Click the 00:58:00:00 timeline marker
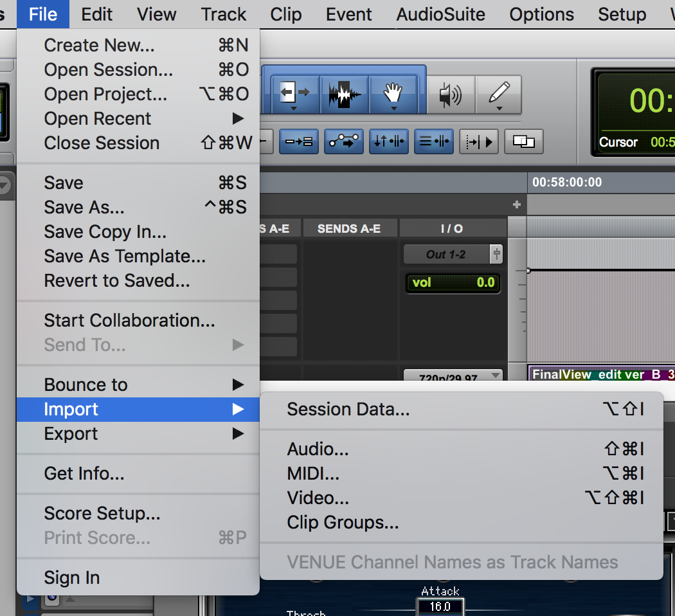675x616 pixels. (x=567, y=182)
